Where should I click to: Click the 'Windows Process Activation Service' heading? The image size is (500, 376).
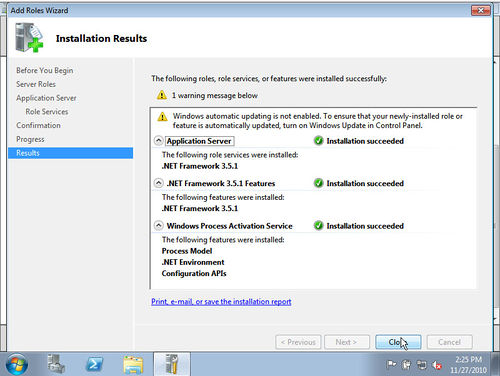(x=229, y=226)
